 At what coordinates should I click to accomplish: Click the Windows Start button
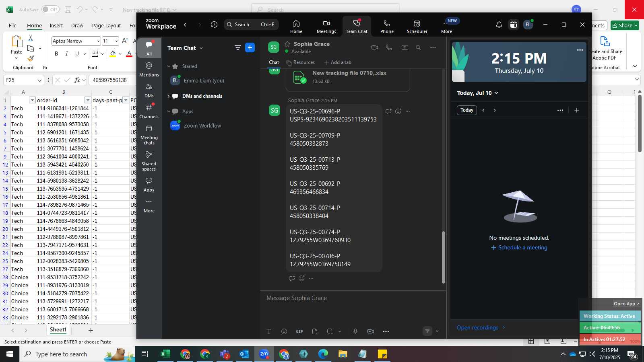pos(10,354)
